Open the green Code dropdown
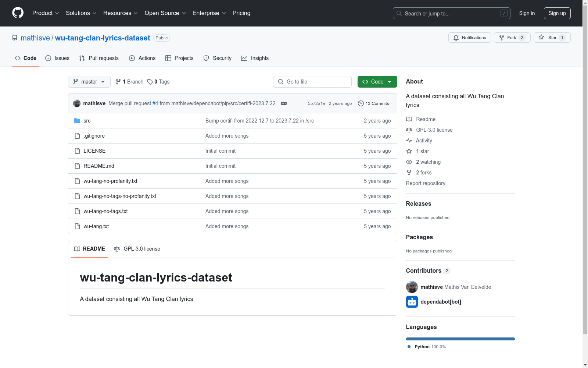This screenshot has height=368, width=588. click(x=377, y=82)
